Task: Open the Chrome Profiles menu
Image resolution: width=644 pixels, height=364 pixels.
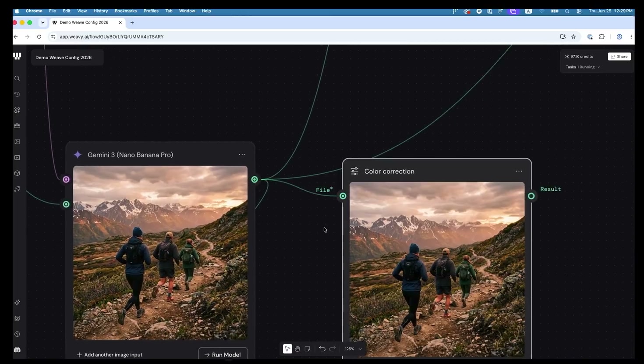Action: tap(151, 11)
